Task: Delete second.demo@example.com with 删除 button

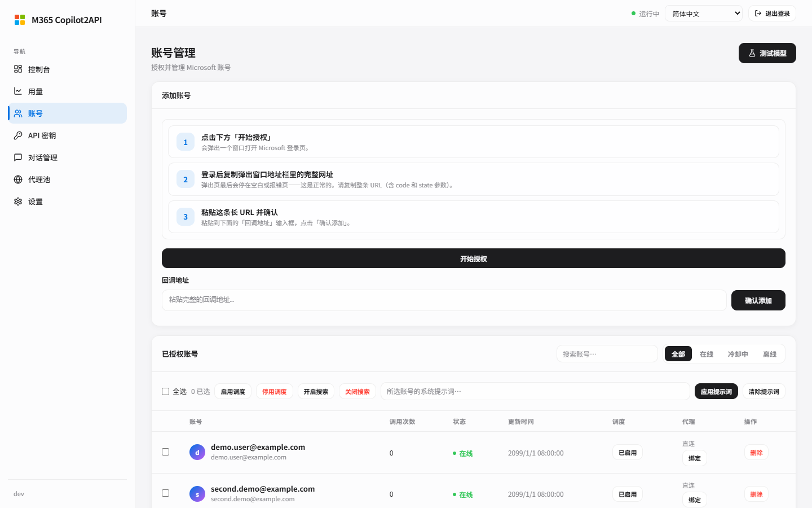Action: click(756, 494)
